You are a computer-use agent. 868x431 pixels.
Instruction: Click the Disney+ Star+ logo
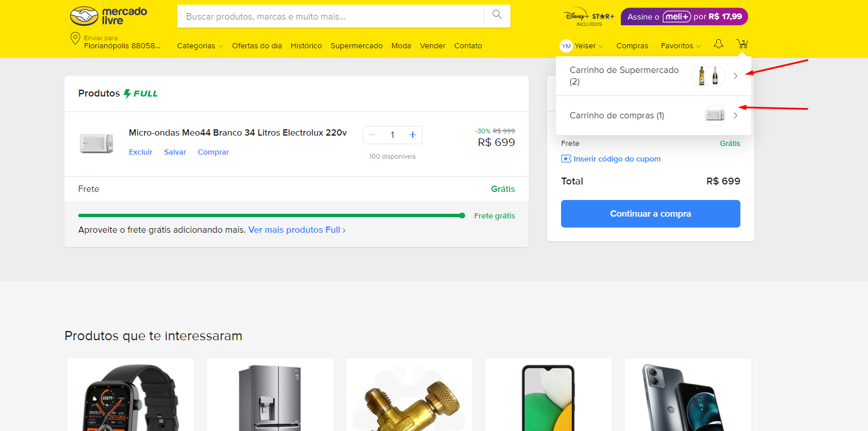tap(590, 17)
